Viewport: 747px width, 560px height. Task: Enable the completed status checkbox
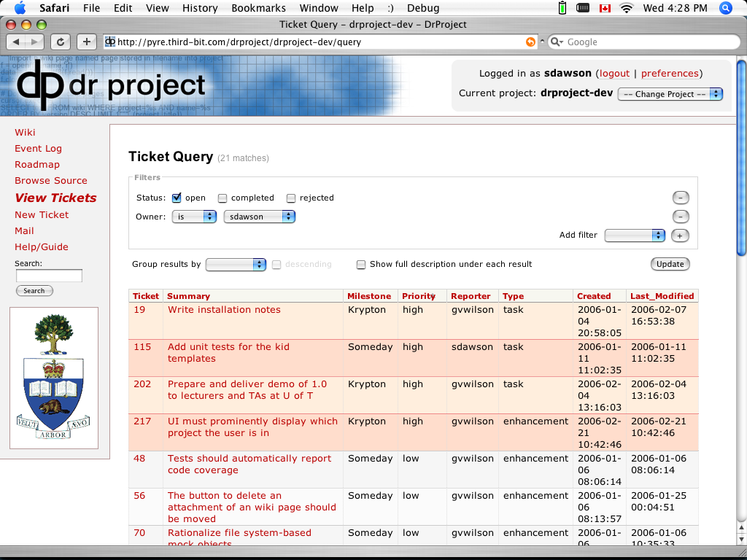tap(222, 198)
